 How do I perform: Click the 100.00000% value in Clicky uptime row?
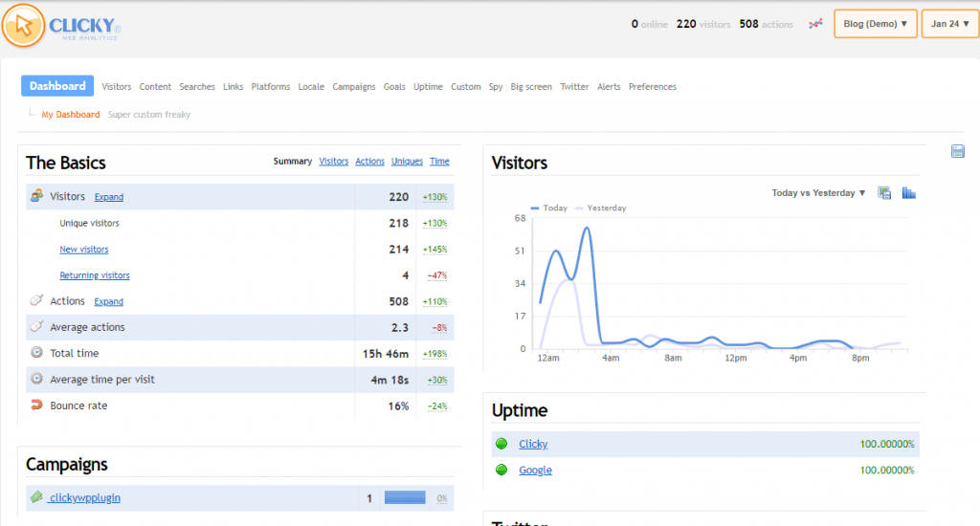pos(887,444)
